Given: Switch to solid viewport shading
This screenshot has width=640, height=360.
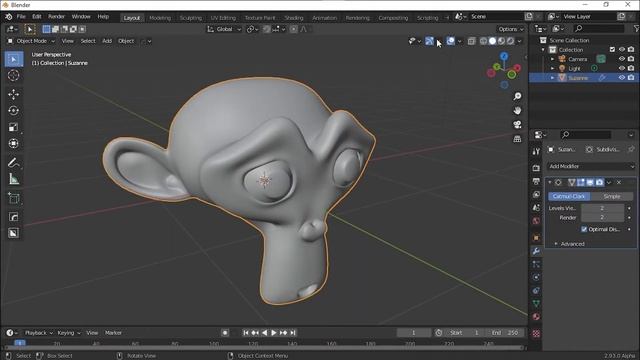Looking at the screenshot, I should click(492, 41).
